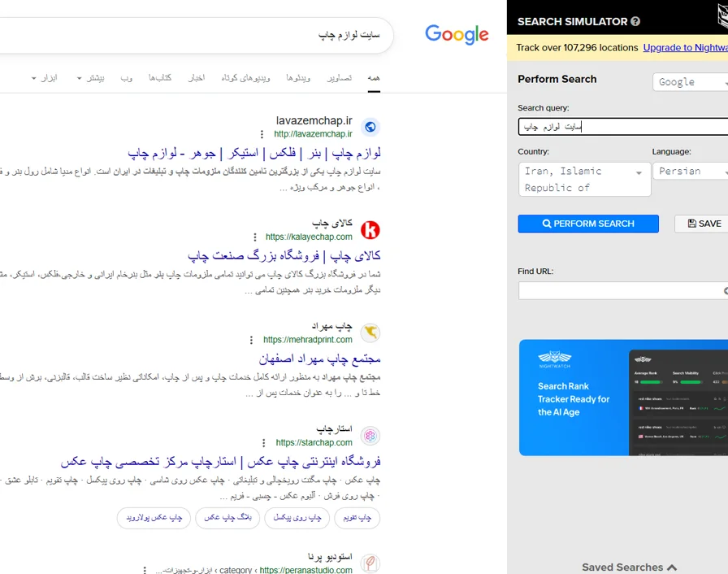Click the https://kalayechap.com green URL

coord(309,237)
